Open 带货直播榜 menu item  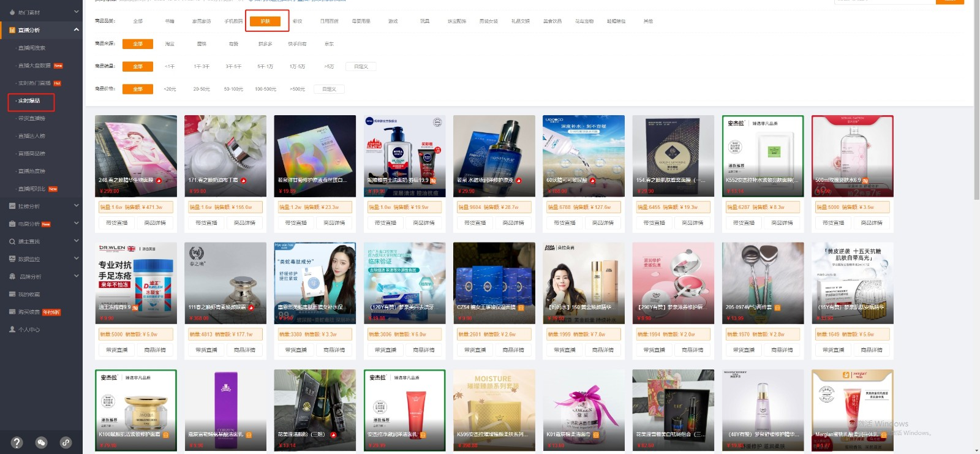pyautogui.click(x=31, y=118)
